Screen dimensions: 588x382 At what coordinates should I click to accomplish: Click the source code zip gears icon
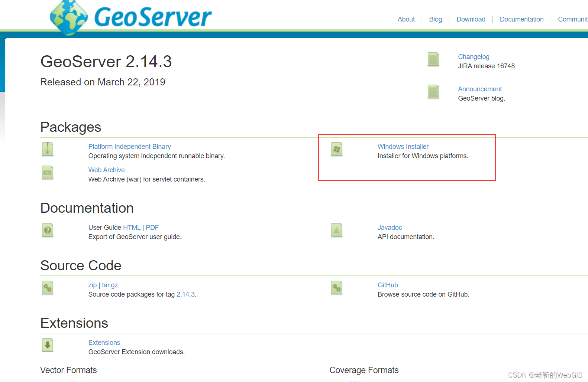point(48,288)
